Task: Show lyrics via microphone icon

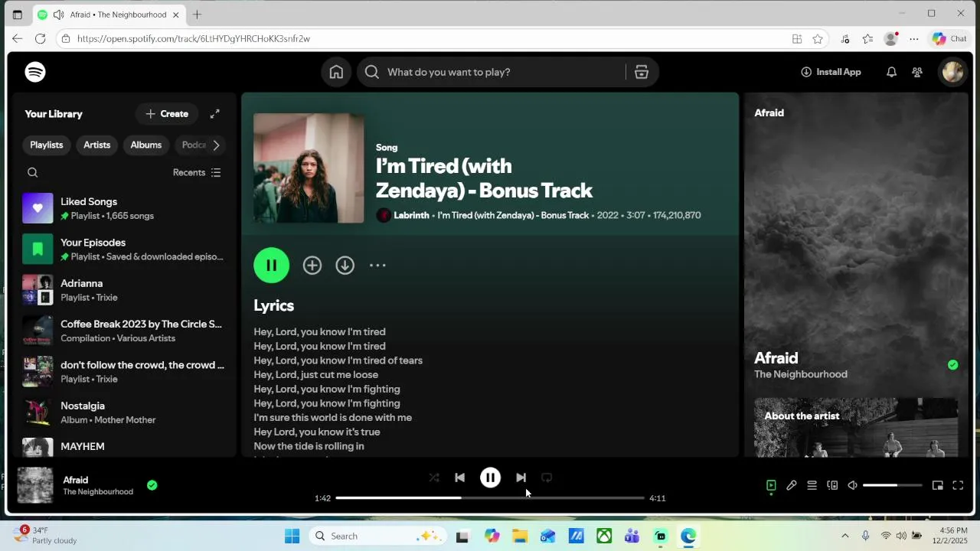Action: [x=792, y=485]
